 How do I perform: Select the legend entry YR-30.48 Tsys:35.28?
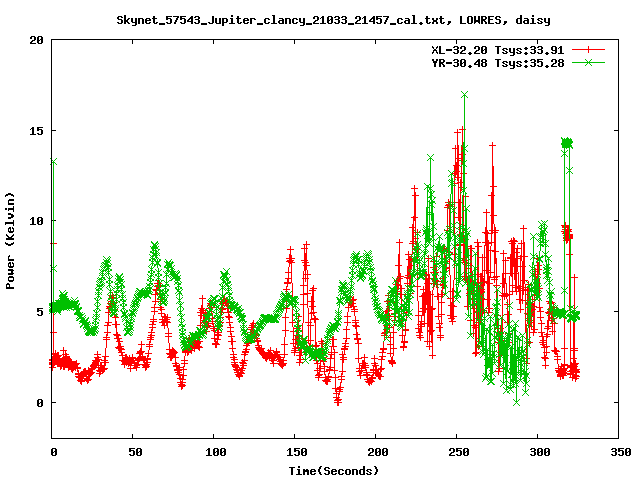pos(498,63)
